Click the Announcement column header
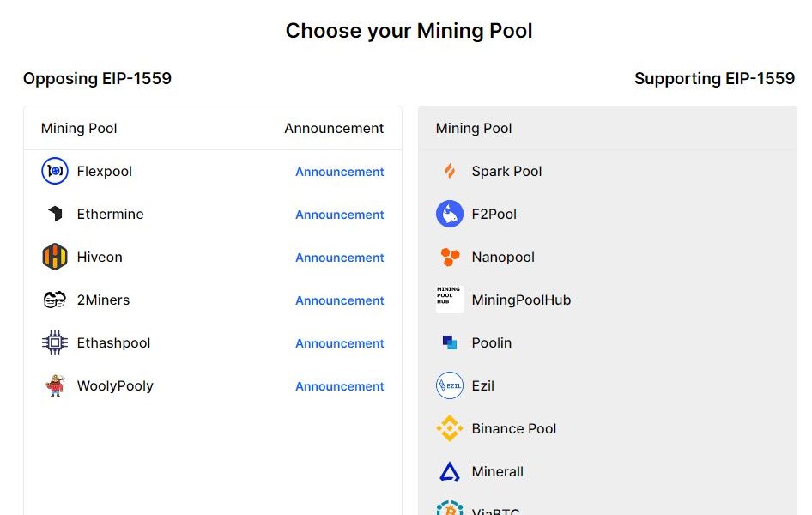Viewport: 812px width, 515px height. pyautogui.click(x=334, y=129)
